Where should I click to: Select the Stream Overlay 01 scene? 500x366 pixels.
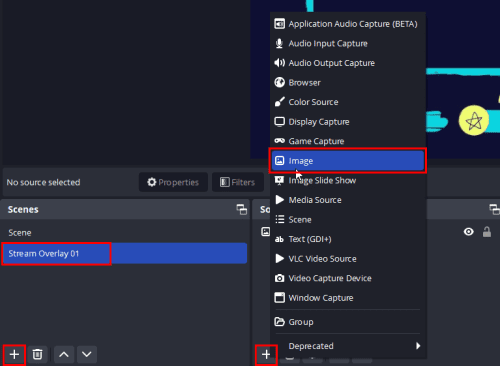124,253
